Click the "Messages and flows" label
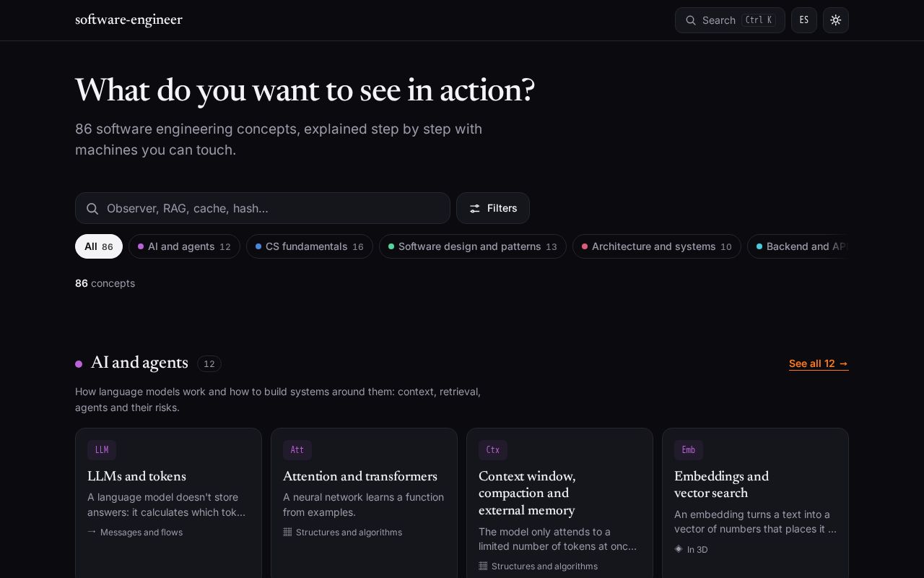Image resolution: width=924 pixels, height=578 pixels. [141, 532]
